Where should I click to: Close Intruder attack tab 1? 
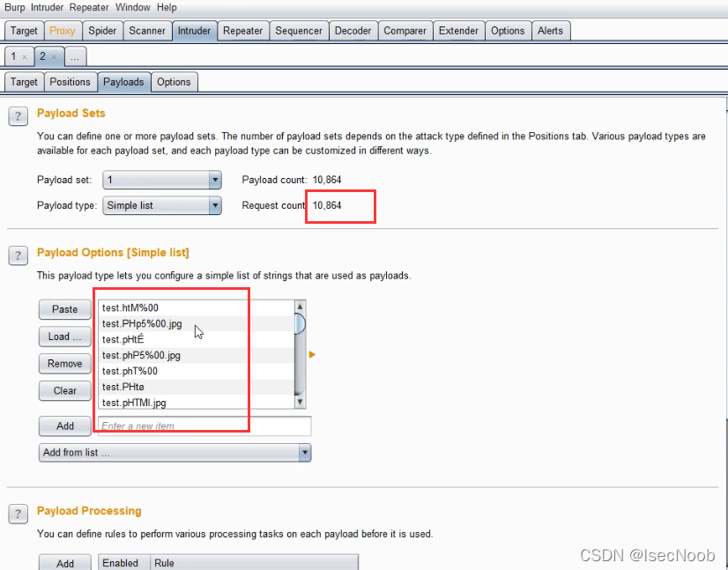25,57
